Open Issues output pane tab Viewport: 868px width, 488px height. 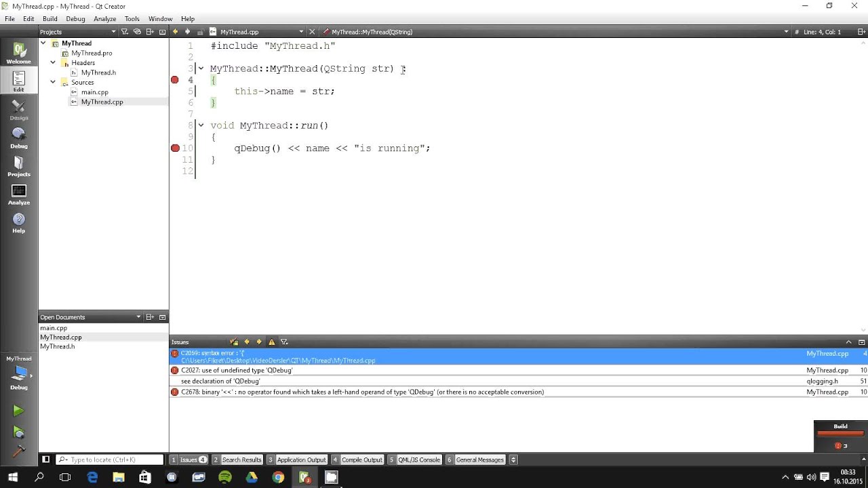coord(189,460)
